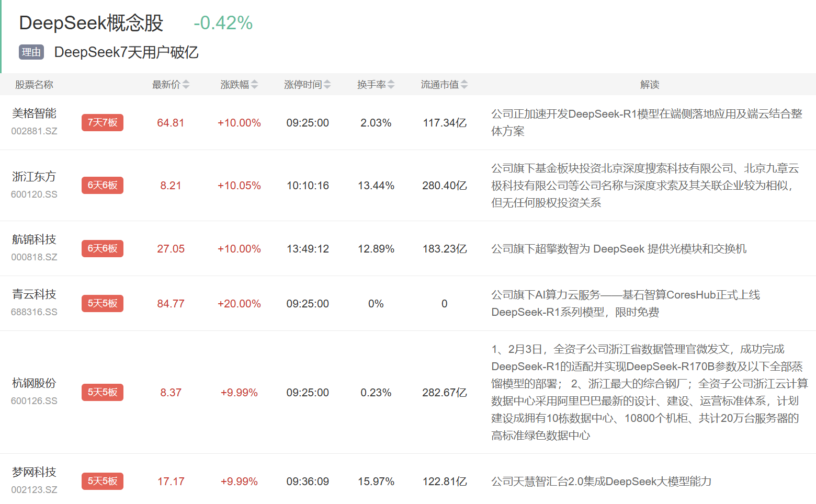Click the 6天6板 badge beside 航锦科技
Screen dimensions: 816x504
tap(103, 249)
